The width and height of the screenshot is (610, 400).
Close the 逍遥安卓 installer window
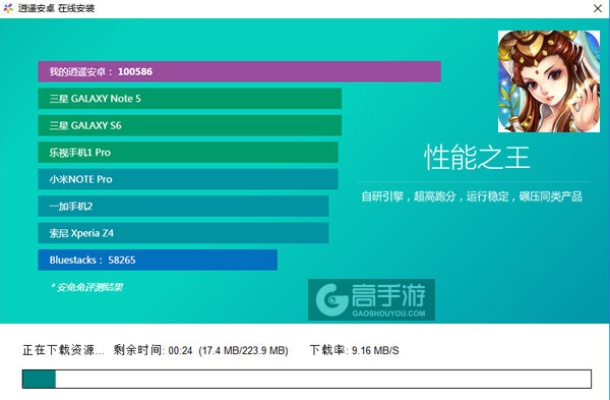pos(598,8)
